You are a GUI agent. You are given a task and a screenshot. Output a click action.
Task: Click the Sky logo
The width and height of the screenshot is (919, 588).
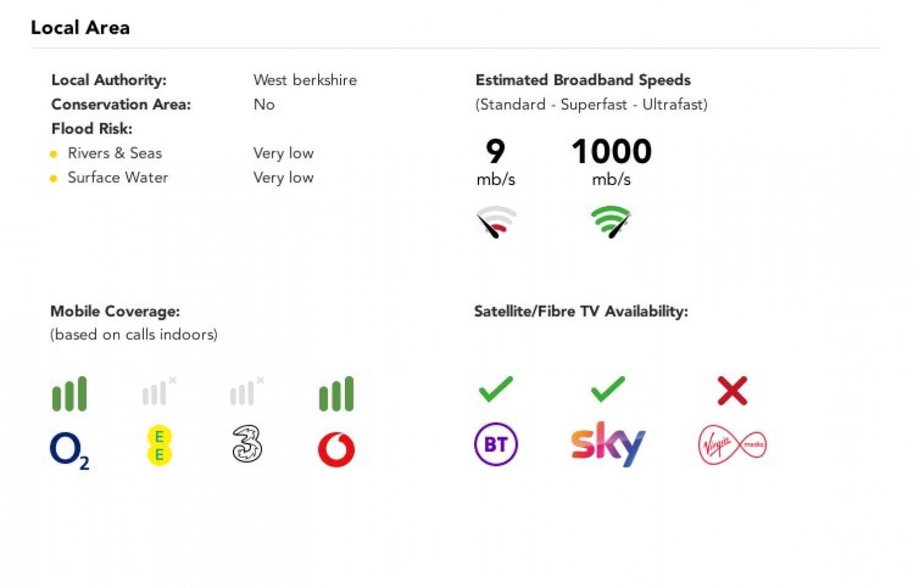click(608, 444)
